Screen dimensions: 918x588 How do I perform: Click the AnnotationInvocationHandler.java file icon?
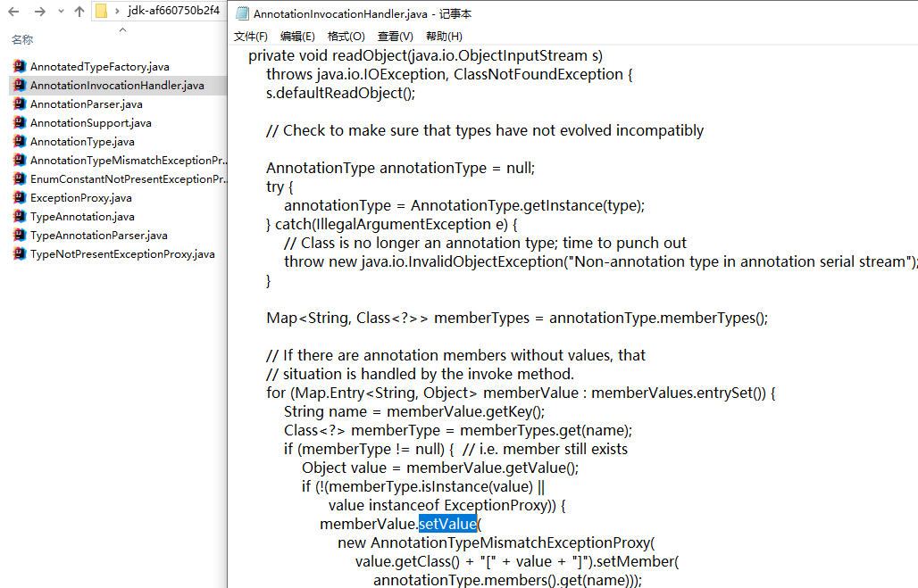(x=20, y=85)
